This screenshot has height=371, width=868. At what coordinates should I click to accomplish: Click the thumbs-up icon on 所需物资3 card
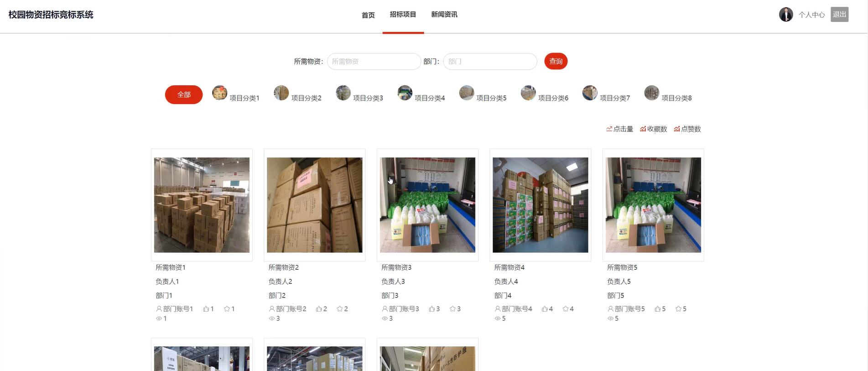(431, 309)
